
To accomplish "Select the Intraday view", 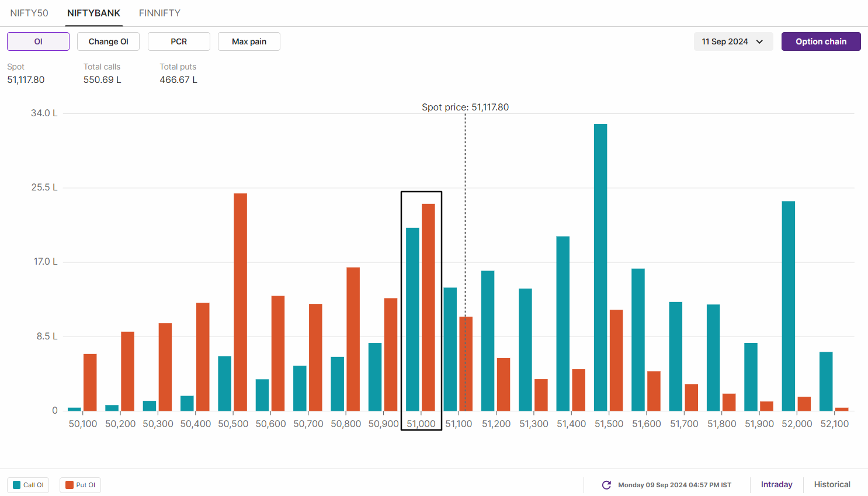I will click(x=776, y=484).
